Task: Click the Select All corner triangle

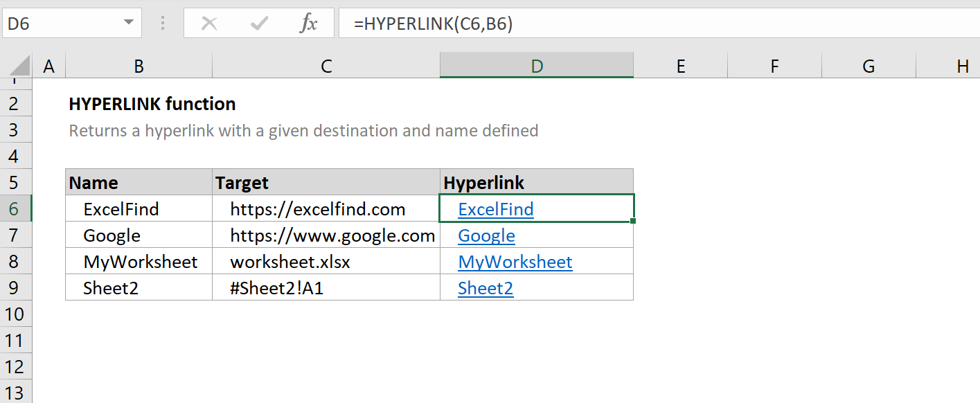Action: tap(20, 66)
